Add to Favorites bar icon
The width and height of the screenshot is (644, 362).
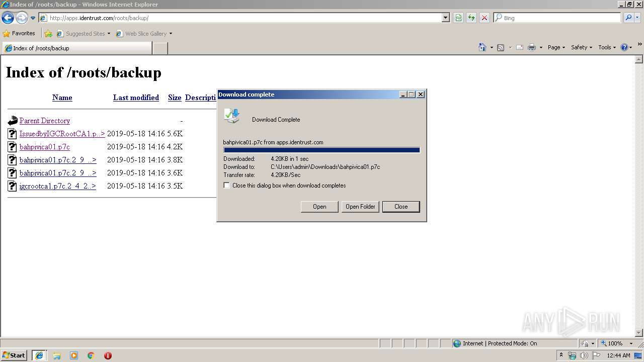48,34
